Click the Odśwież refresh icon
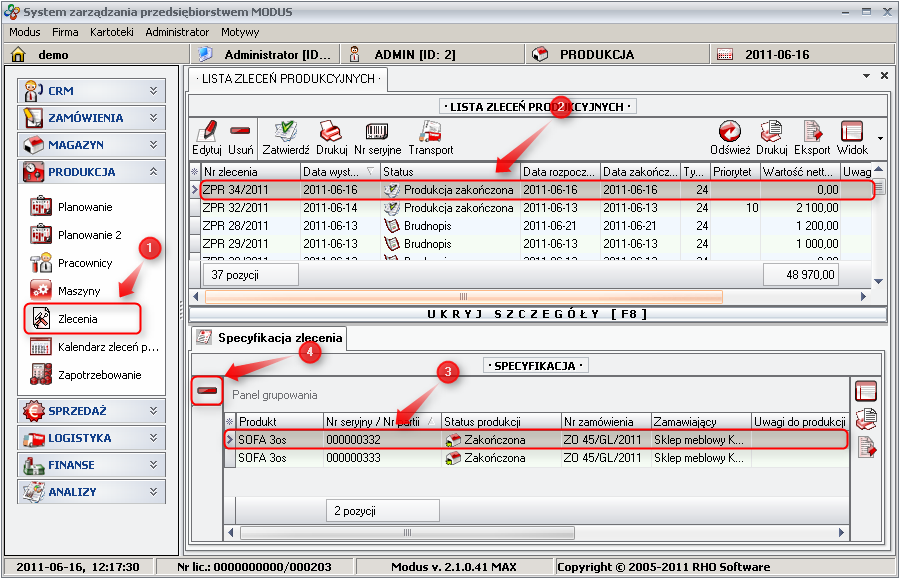The width and height of the screenshot is (900, 579). pos(730,132)
